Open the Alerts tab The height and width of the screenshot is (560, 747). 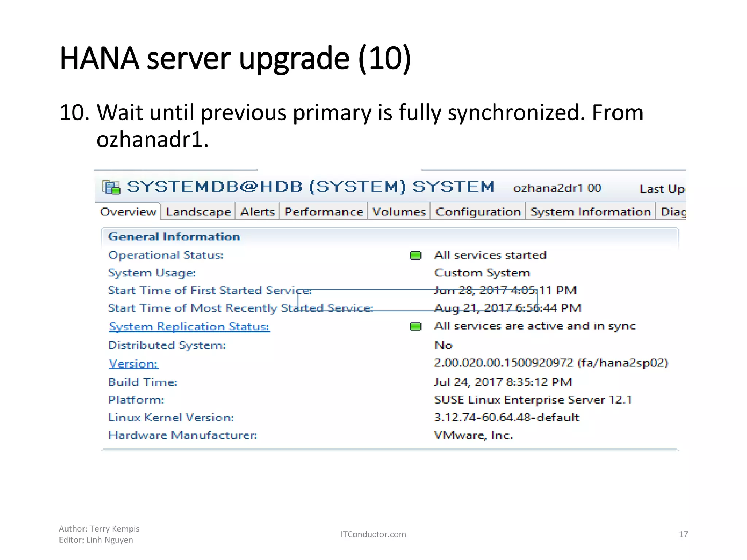[x=258, y=211]
